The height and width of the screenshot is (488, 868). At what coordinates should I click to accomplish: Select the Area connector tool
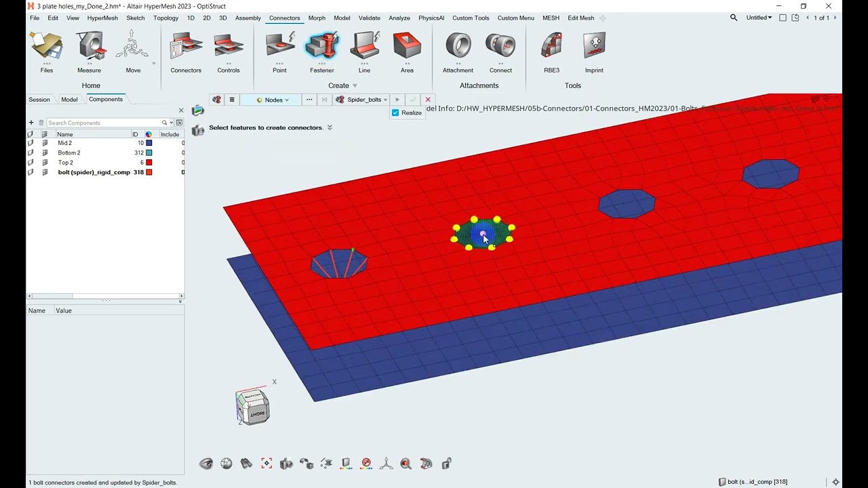click(407, 52)
